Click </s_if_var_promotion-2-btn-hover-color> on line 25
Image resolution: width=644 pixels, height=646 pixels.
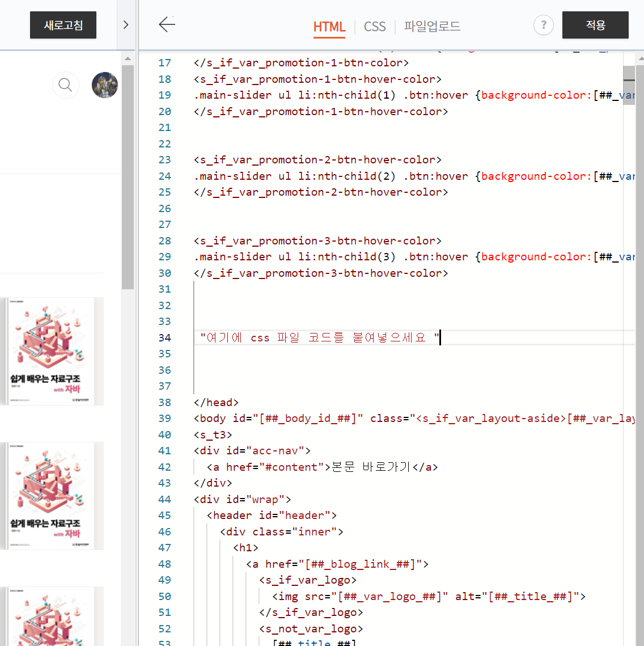point(321,192)
